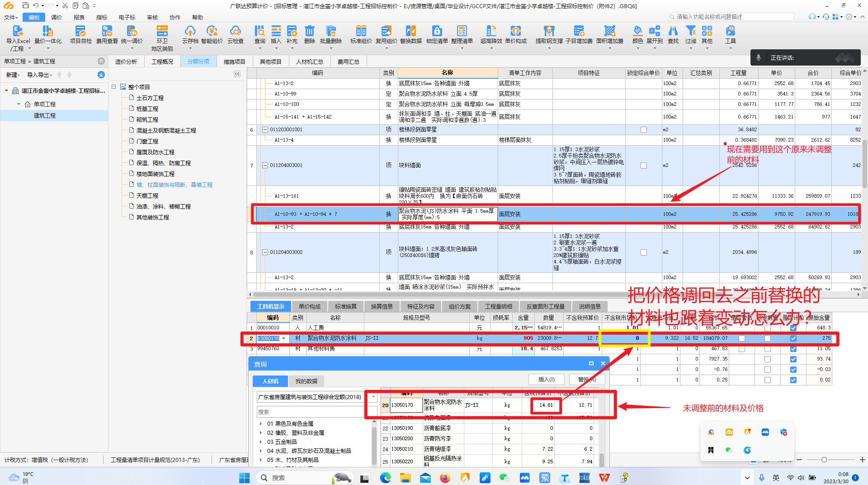Collapse item 011203001001 row
The image size is (868, 485).
pyautogui.click(x=265, y=130)
